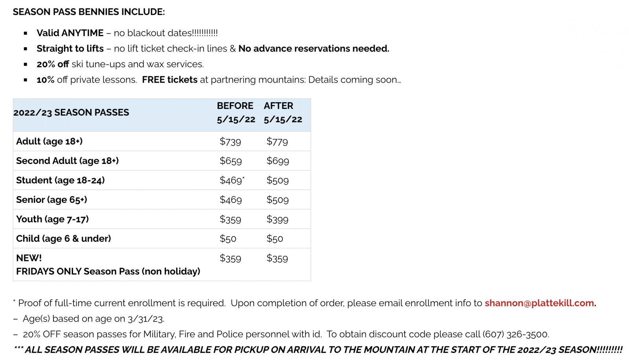Click the SEASON PASS BENNIES INCLUDE heading
The height and width of the screenshot is (364, 629).
click(88, 12)
